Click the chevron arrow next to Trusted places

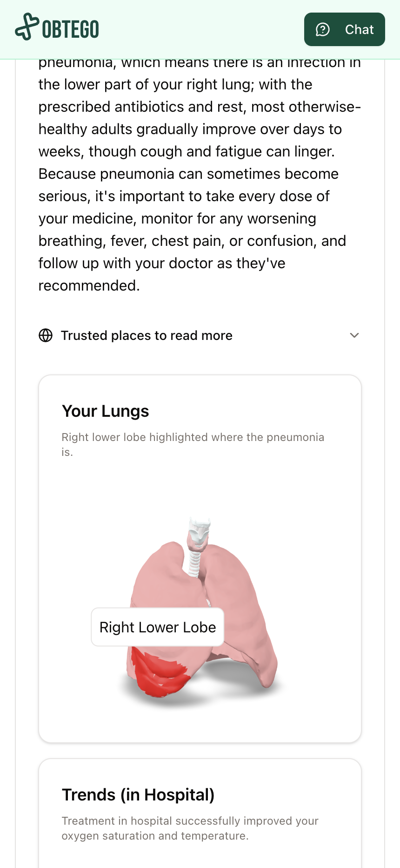tap(354, 335)
